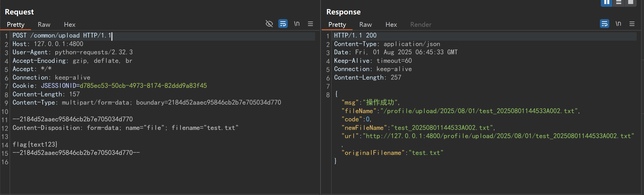Open the Request panel hamburger options menu
This screenshot has width=644, height=195.
tap(310, 24)
